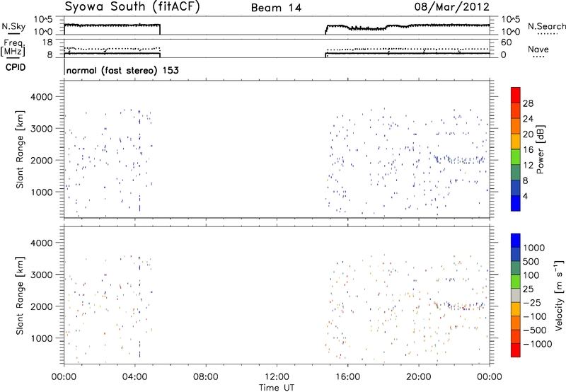
Task: Click the '16:00' time tick label
Action: click(347, 377)
